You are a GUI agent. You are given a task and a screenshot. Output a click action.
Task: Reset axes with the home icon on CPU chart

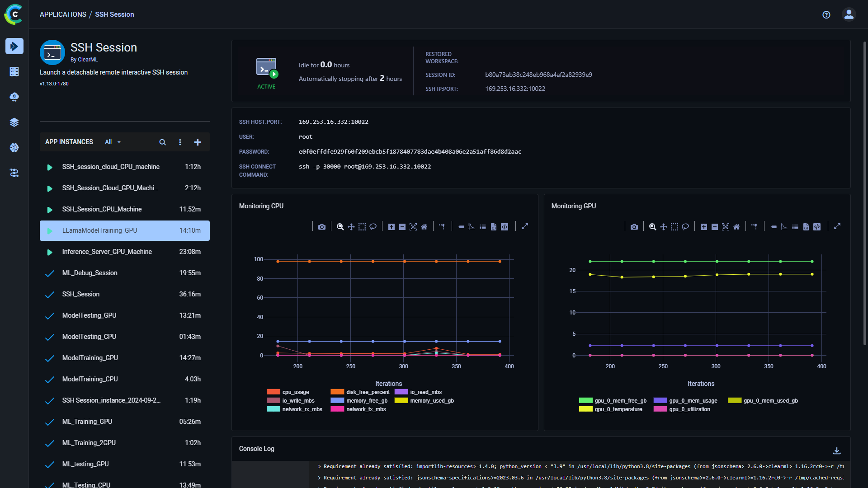coord(424,226)
